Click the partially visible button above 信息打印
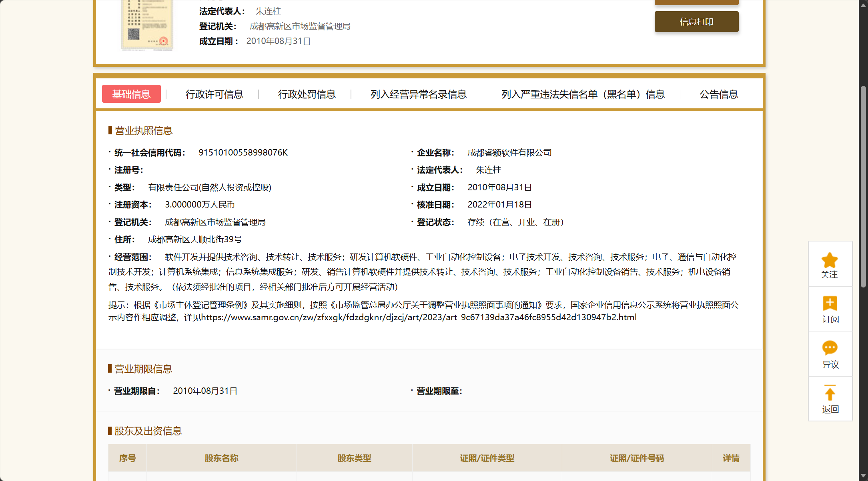Screen dimensions: 868x481 (x=696, y=2)
